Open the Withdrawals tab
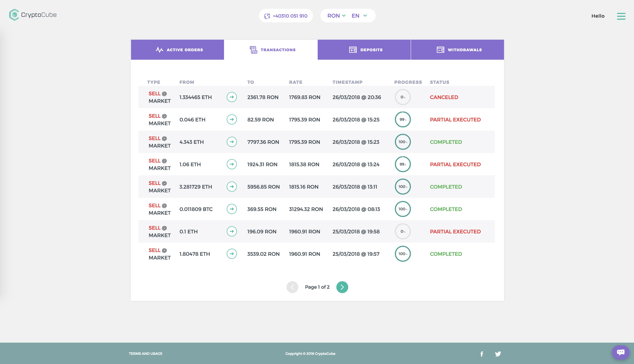The height and width of the screenshot is (364, 634). (457, 50)
